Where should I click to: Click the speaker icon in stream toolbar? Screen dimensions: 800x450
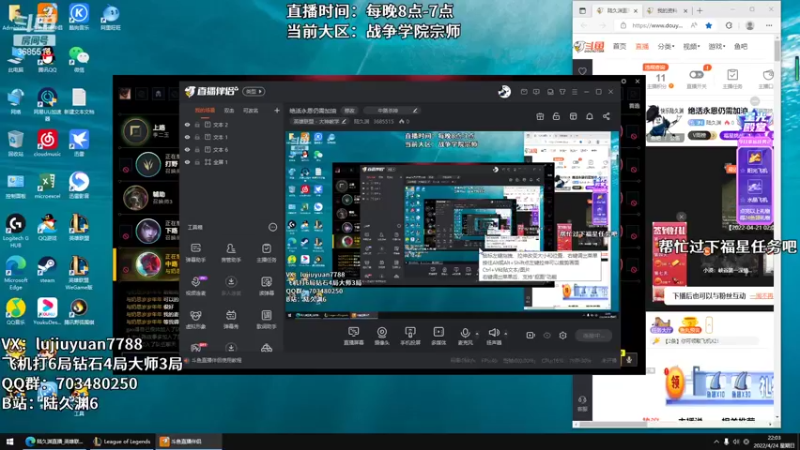pyautogui.click(x=493, y=333)
